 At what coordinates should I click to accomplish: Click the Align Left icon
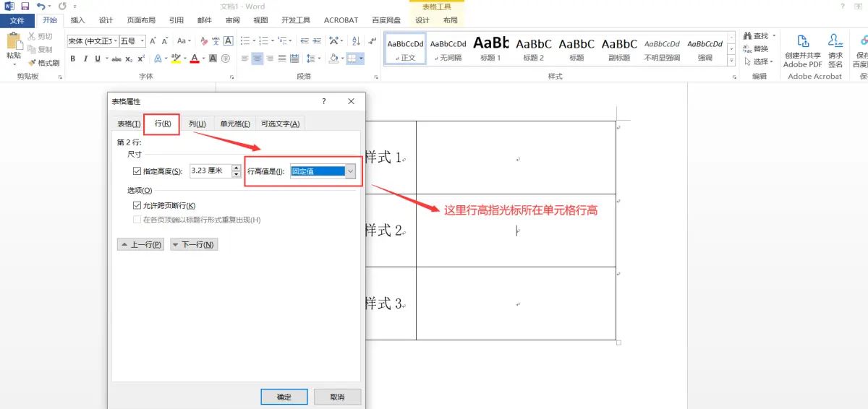[x=244, y=58]
